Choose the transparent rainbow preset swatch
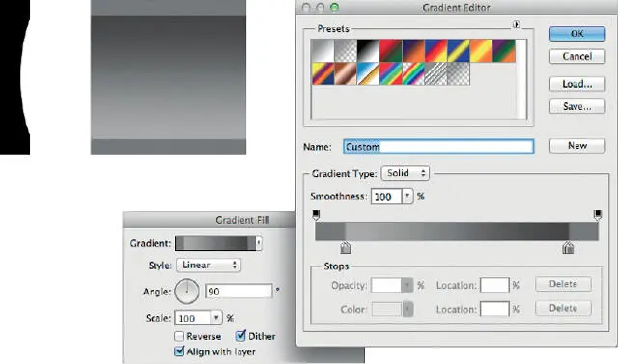Image resolution: width=618 pixels, height=364 pixels. point(413,73)
